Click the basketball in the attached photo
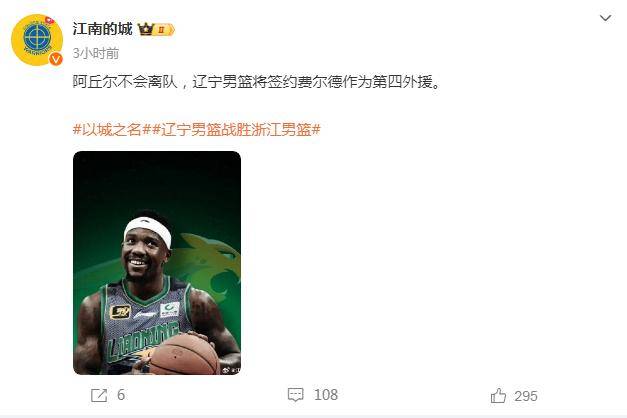Image resolution: width=627 pixels, height=418 pixels. pos(184,355)
